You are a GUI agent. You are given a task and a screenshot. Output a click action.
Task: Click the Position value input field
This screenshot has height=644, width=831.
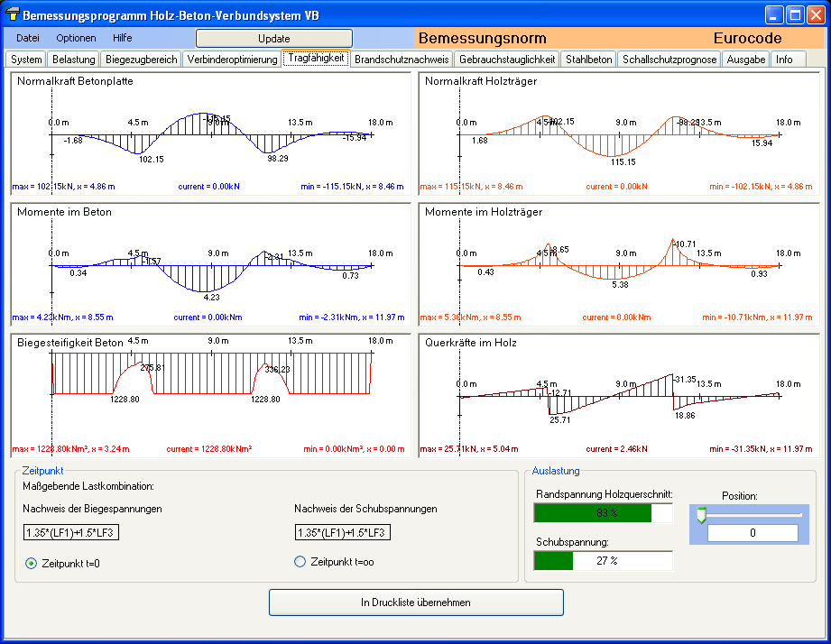[753, 533]
